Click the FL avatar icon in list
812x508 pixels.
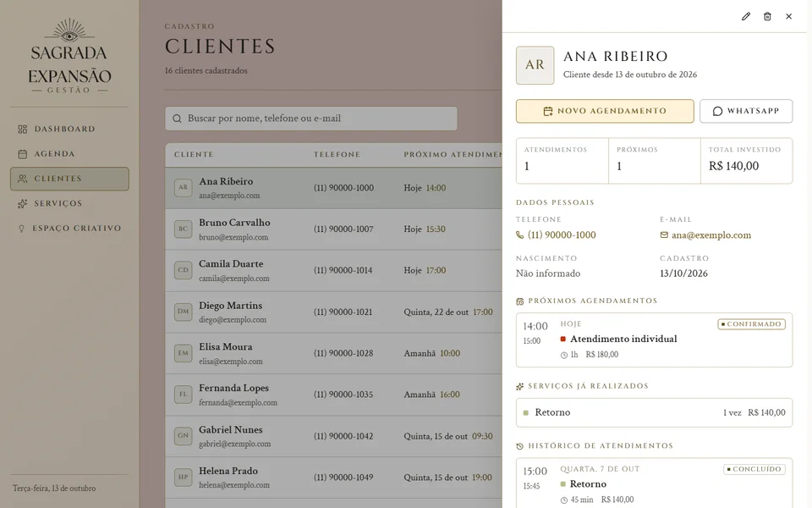(x=184, y=395)
